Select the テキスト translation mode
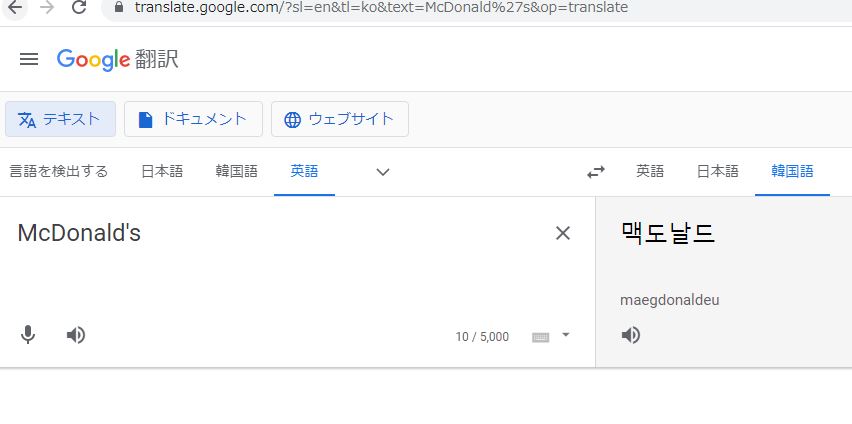 click(x=60, y=119)
